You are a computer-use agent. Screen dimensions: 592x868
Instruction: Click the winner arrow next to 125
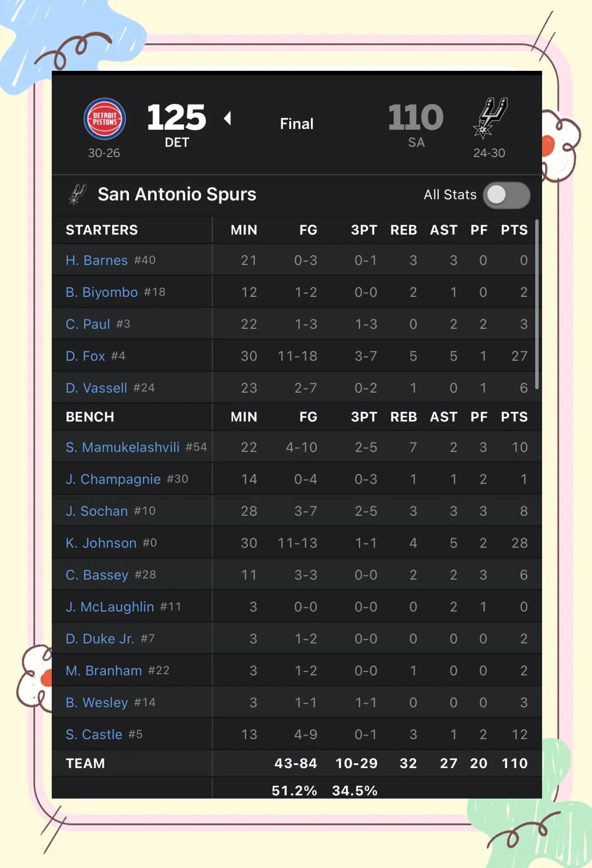[x=227, y=118]
